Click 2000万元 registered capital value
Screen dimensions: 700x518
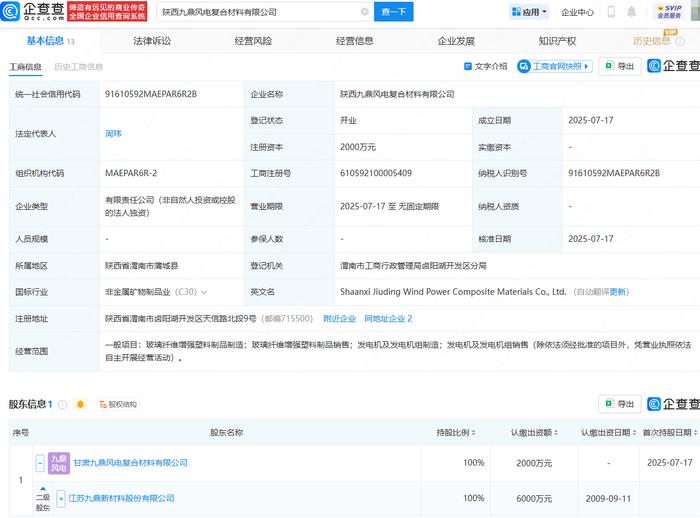pos(358,147)
